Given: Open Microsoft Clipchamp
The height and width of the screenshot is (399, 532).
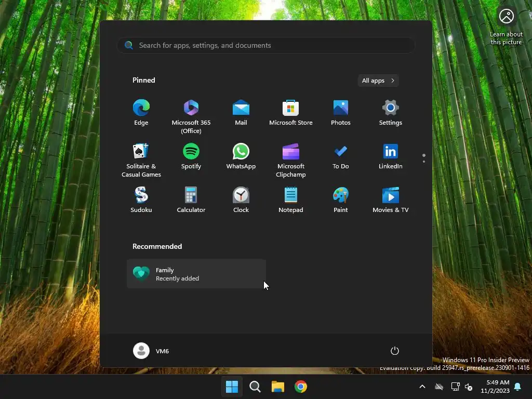Looking at the screenshot, I should pos(291,160).
